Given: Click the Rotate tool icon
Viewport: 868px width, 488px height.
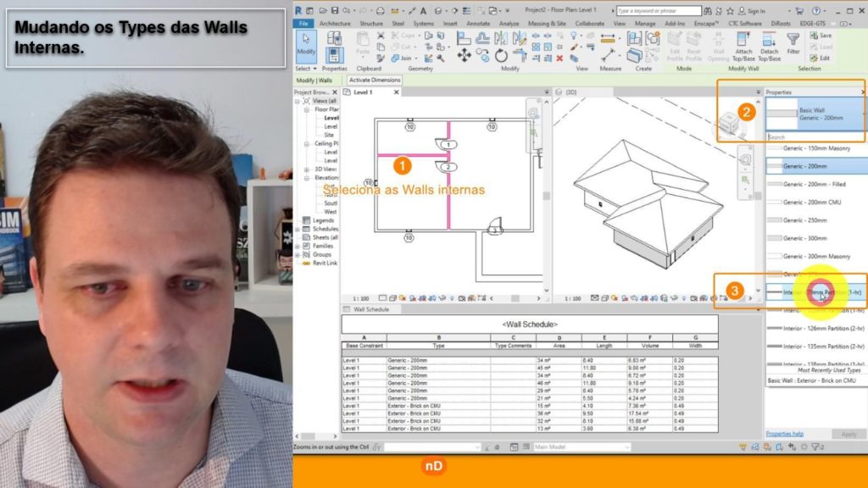Looking at the screenshot, I should (501, 55).
